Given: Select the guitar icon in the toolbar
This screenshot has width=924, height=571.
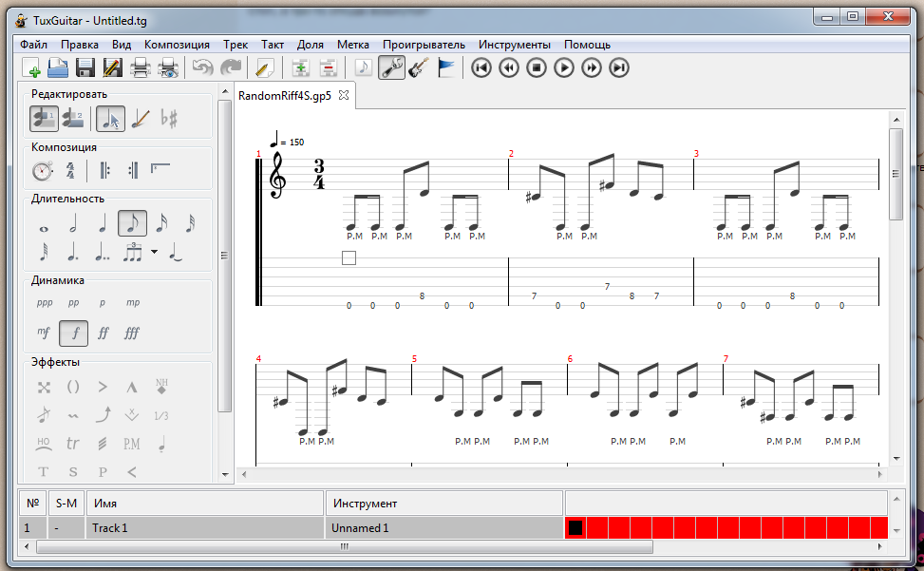Looking at the screenshot, I should pyautogui.click(x=417, y=67).
